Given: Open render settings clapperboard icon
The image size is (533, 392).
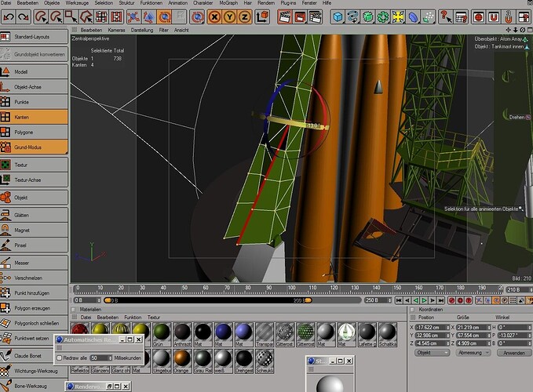Looking at the screenshot, I should click(x=315, y=16).
